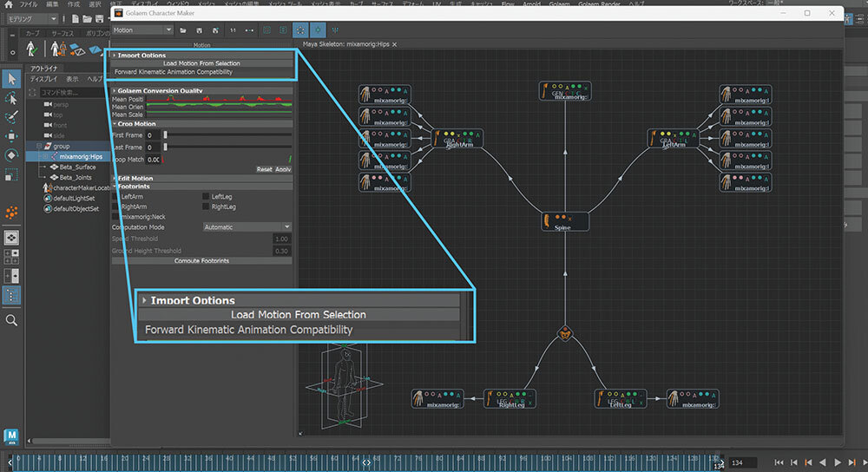This screenshot has height=472, width=868.
Task: Click the orange Golaem dots icon
Action: [x=11, y=213]
